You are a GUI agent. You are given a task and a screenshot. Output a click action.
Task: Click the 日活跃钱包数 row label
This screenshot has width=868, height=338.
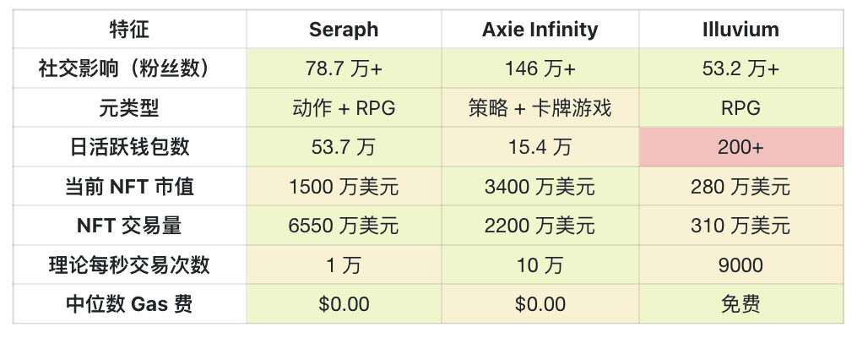[129, 147]
